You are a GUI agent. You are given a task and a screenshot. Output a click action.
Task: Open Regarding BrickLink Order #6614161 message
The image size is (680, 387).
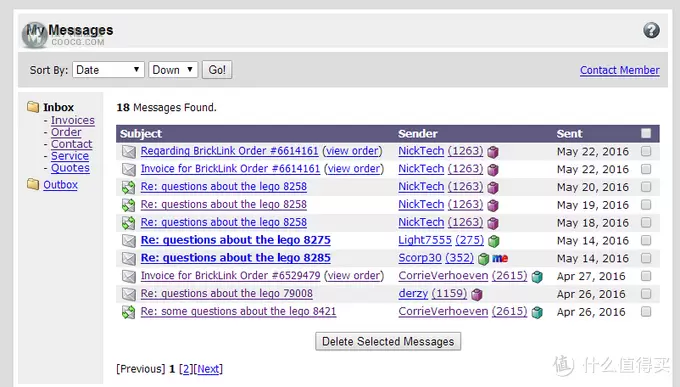229,151
